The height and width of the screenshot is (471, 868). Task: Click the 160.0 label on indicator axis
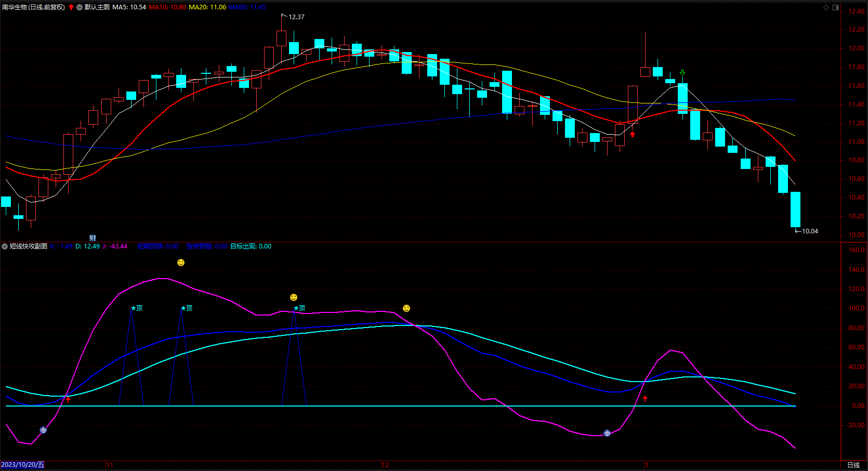click(857, 250)
